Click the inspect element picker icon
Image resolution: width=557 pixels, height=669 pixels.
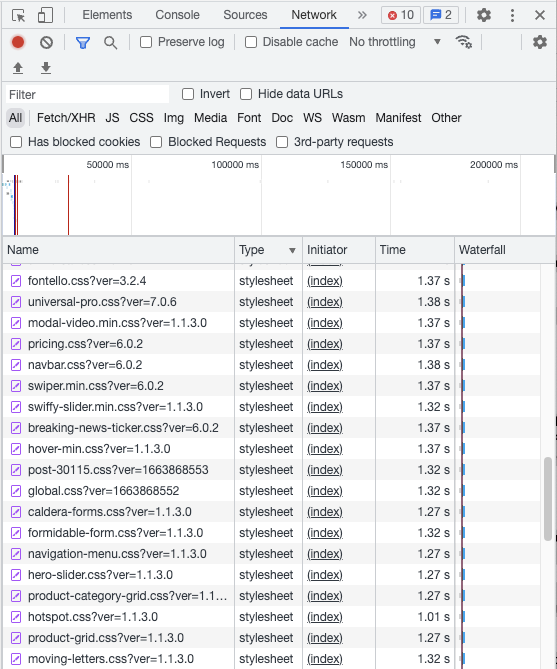(x=18, y=15)
